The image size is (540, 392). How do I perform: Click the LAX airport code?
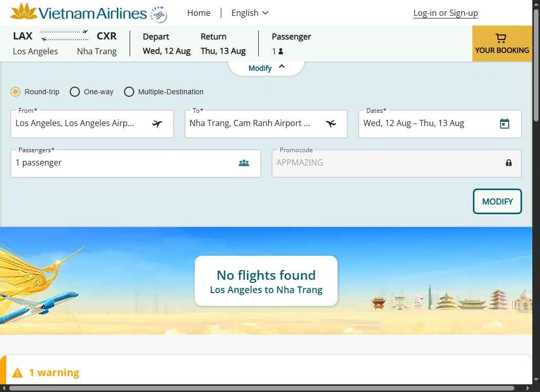click(x=23, y=36)
